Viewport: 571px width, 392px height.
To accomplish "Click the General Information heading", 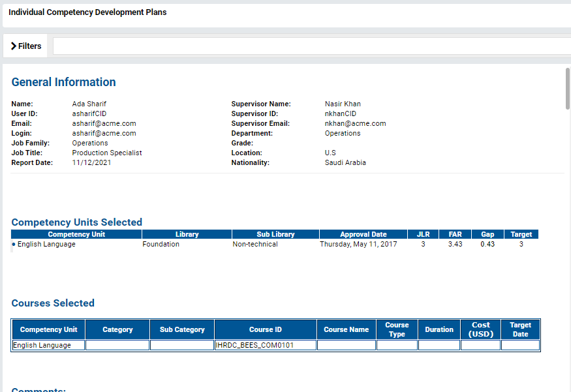I will pos(64,82).
